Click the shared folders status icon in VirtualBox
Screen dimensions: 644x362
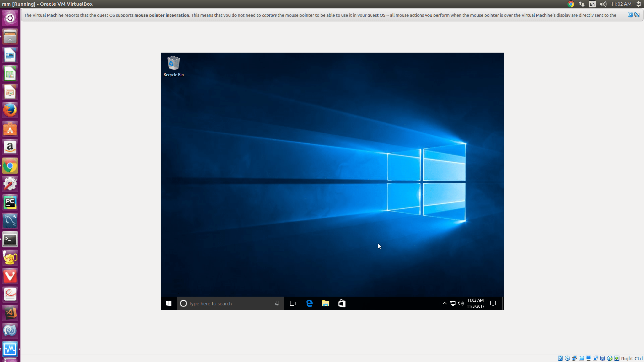581,358
